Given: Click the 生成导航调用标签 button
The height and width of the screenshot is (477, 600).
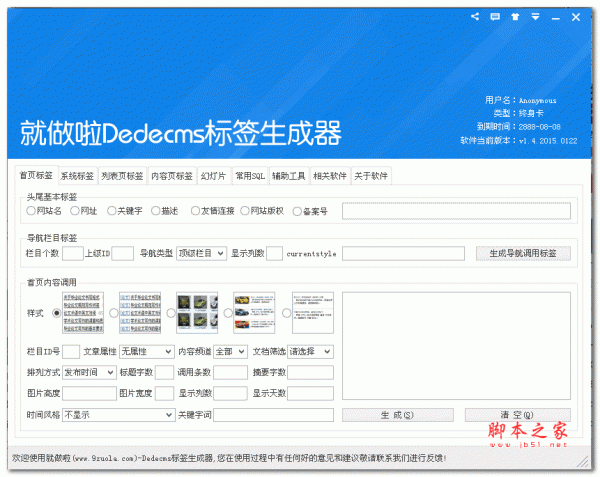Looking at the screenshot, I should pos(523,253).
